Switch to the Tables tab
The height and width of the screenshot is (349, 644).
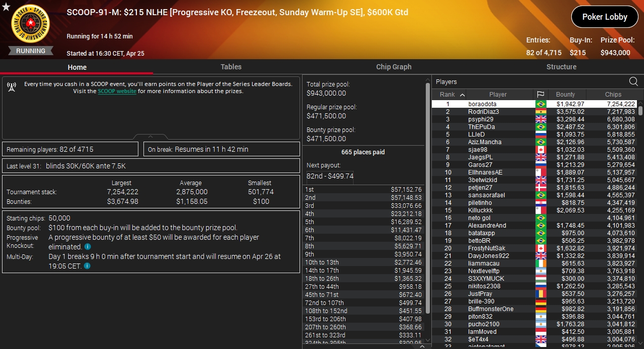click(231, 67)
